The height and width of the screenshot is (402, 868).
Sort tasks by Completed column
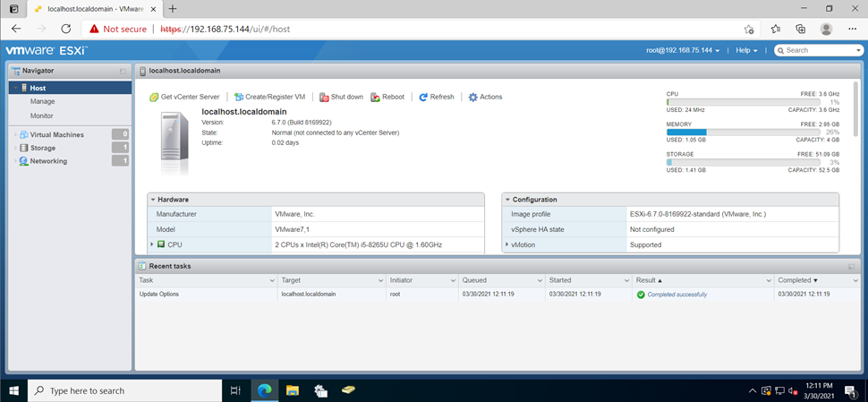(x=797, y=280)
